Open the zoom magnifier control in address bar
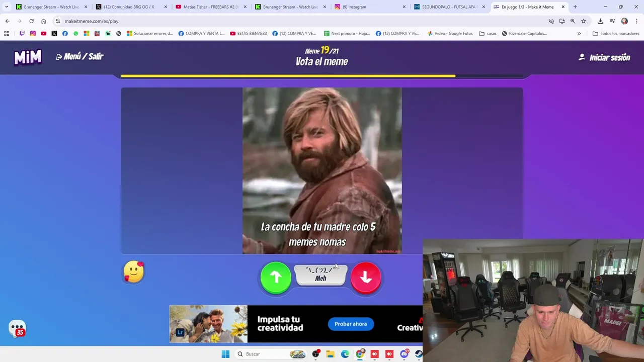This screenshot has width=644, height=362. pyautogui.click(x=573, y=21)
